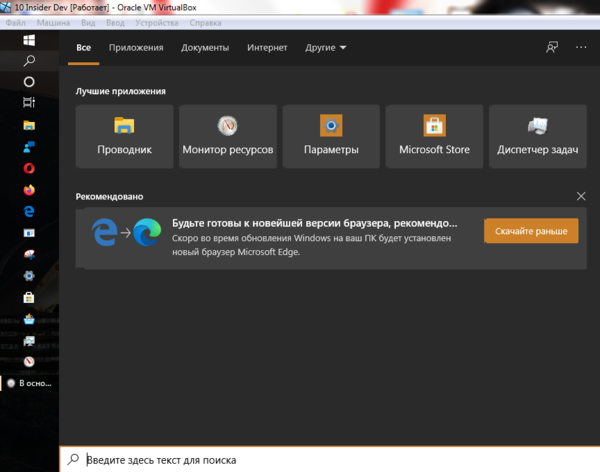Open the blue basket icon in taskbar

(x=29, y=319)
